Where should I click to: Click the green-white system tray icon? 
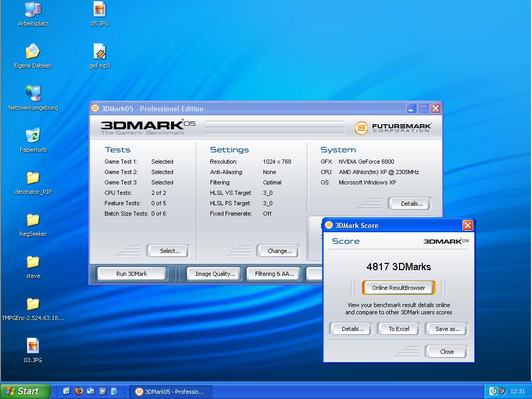[x=494, y=391]
